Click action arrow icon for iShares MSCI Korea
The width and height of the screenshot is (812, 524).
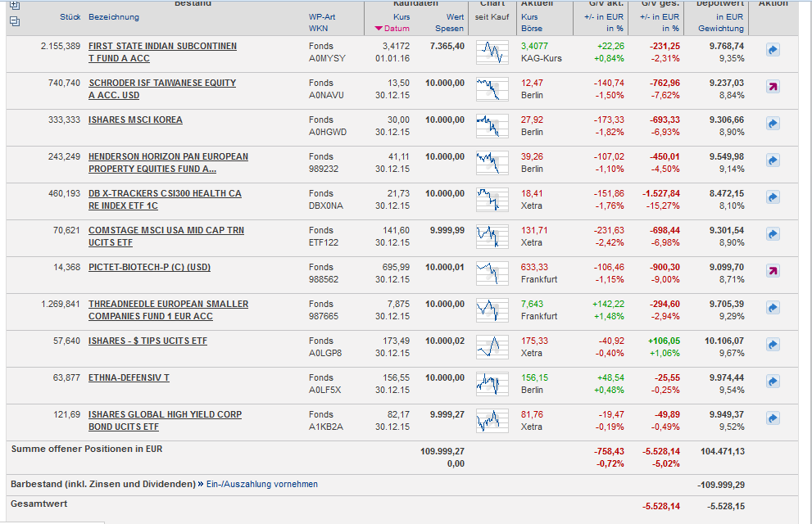tap(773, 124)
